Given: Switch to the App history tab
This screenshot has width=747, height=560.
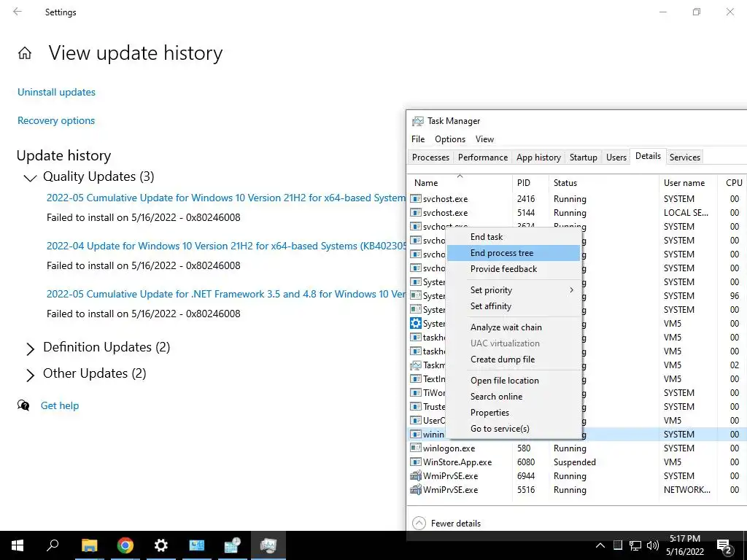Looking at the screenshot, I should [x=538, y=157].
